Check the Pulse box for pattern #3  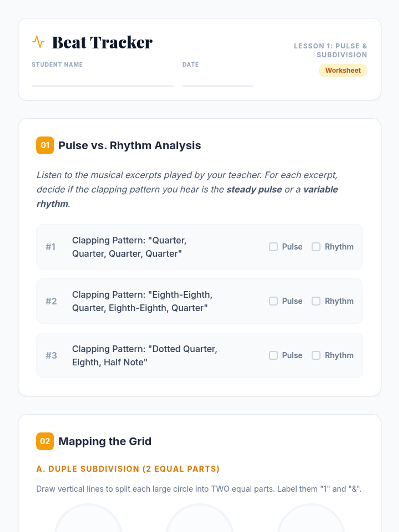pos(273,355)
